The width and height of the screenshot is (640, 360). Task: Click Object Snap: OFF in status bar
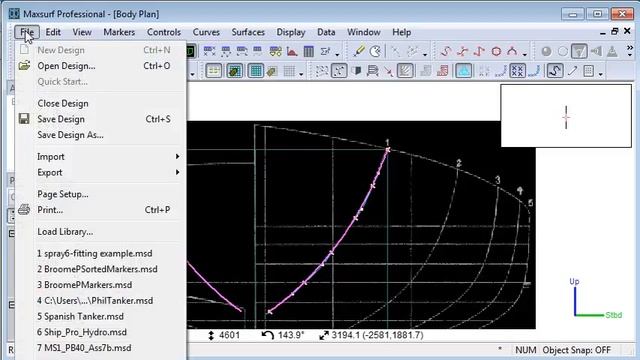coord(576,350)
